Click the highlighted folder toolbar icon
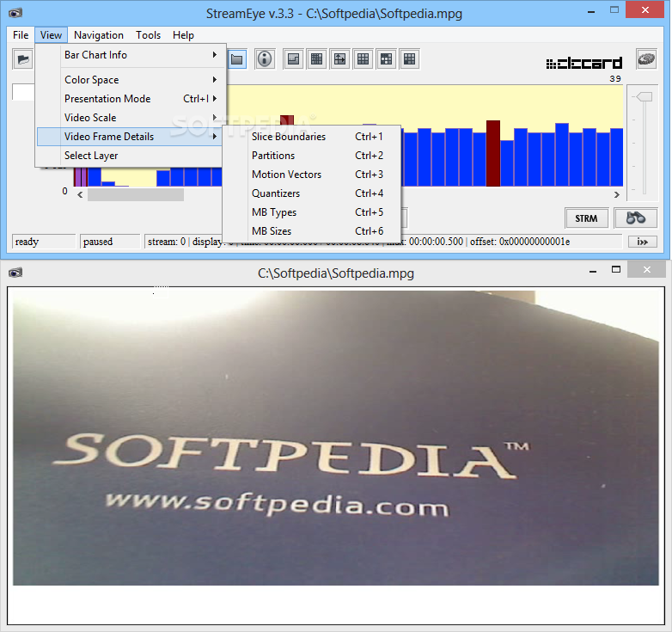The width and height of the screenshot is (672, 632). click(x=237, y=59)
